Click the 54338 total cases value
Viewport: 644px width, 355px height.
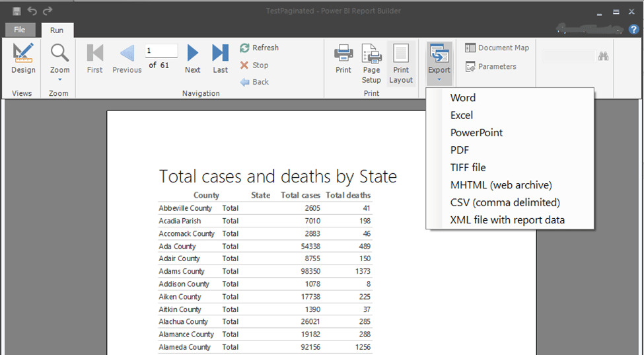click(310, 247)
